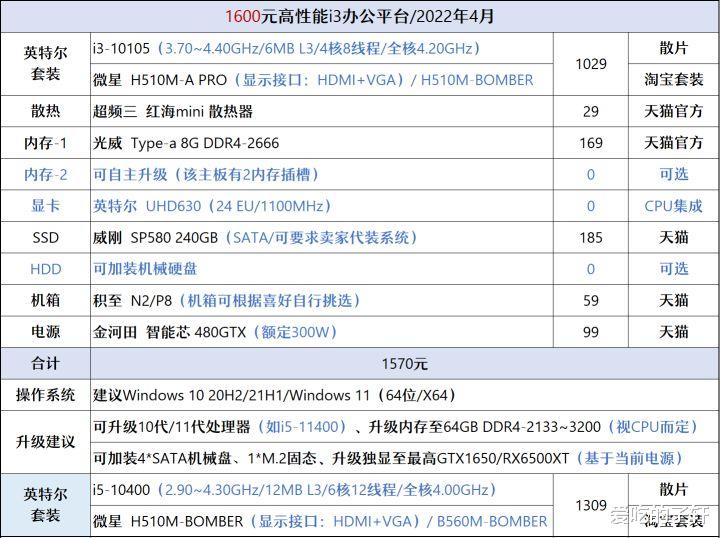720x538 pixels.
Task: Click the blue HDD label
Action: pos(45,269)
